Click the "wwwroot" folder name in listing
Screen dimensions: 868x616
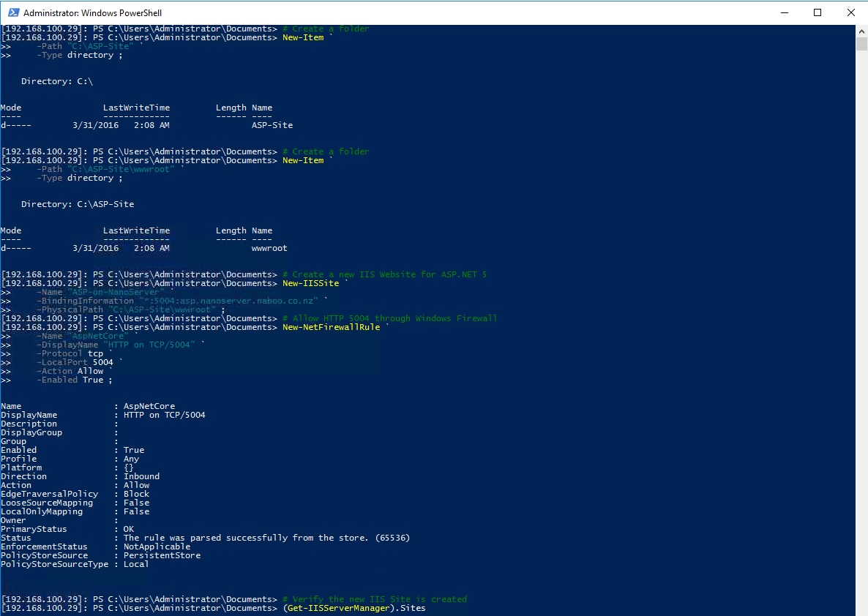coord(269,248)
